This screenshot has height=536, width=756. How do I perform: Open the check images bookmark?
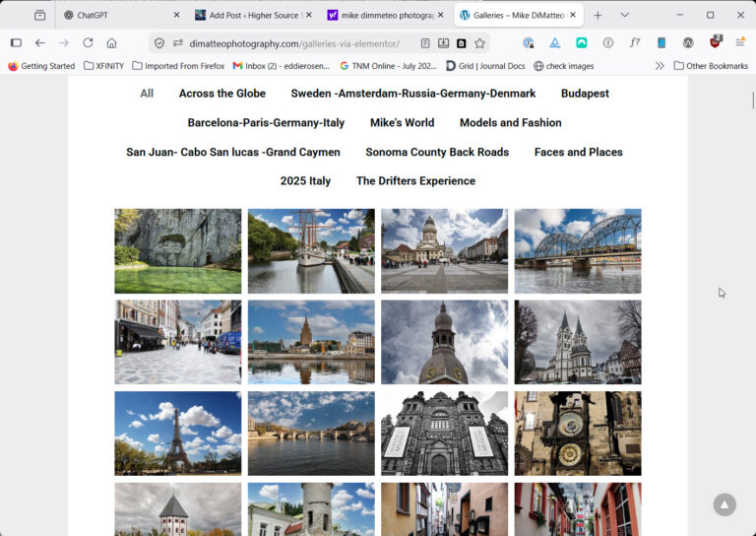click(x=564, y=66)
